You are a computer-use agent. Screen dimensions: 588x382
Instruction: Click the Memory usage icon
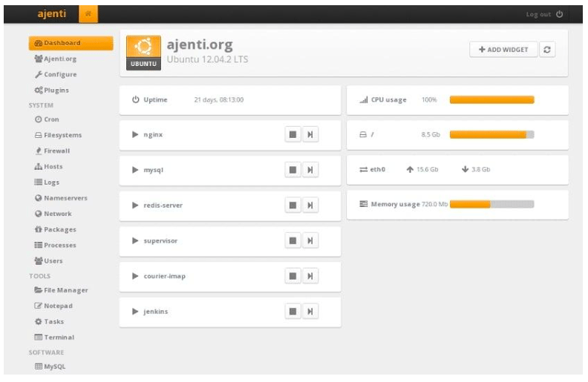click(x=363, y=204)
